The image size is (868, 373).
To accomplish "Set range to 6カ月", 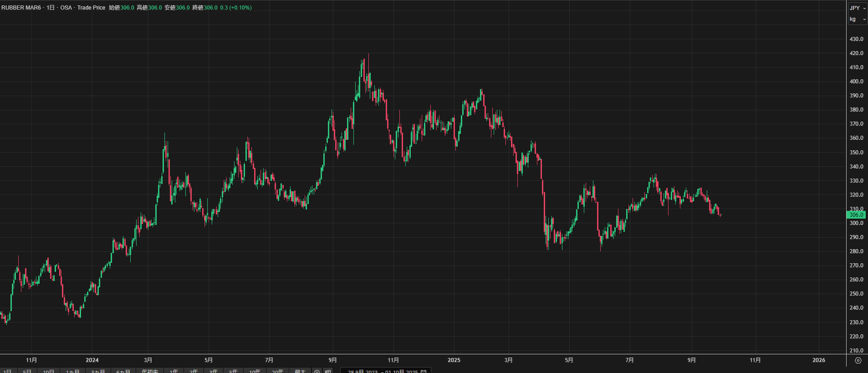I will (x=123, y=372).
